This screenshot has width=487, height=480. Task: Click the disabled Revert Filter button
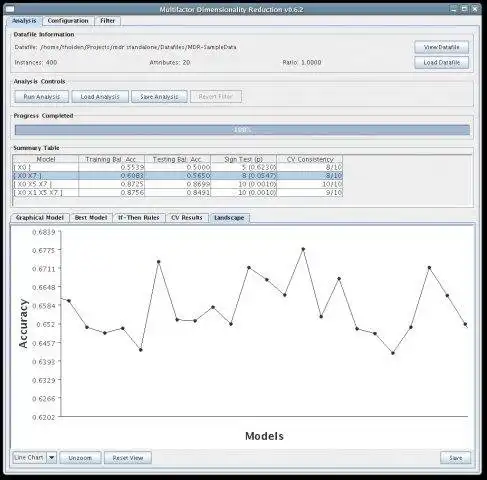tap(216, 97)
